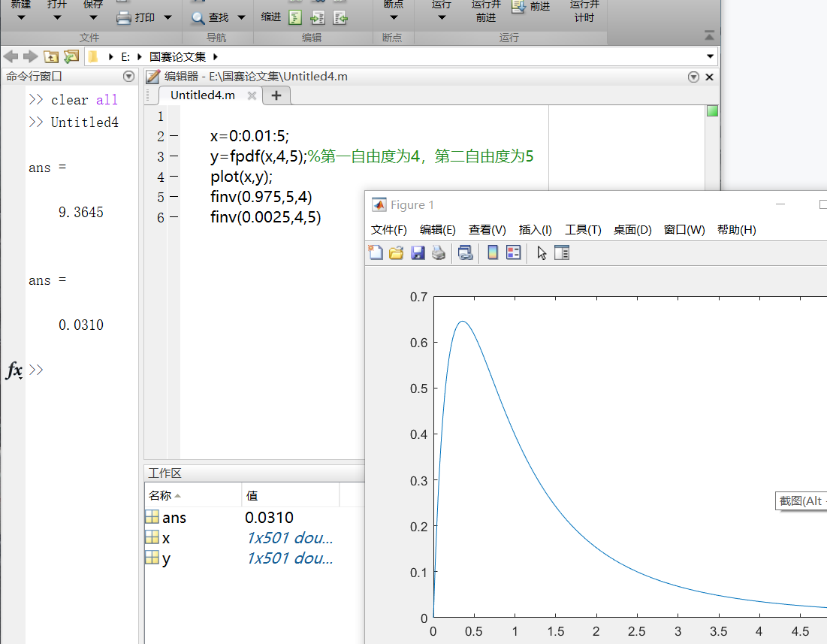Select the Link Plot icon in Figure toolbar
Image resolution: width=827 pixels, height=644 pixels.
click(465, 252)
